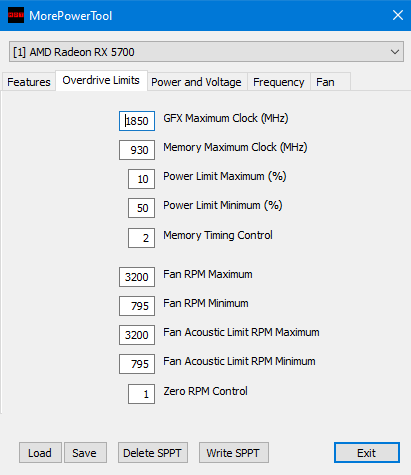Focus the Zero RPM Control field

click(x=141, y=394)
